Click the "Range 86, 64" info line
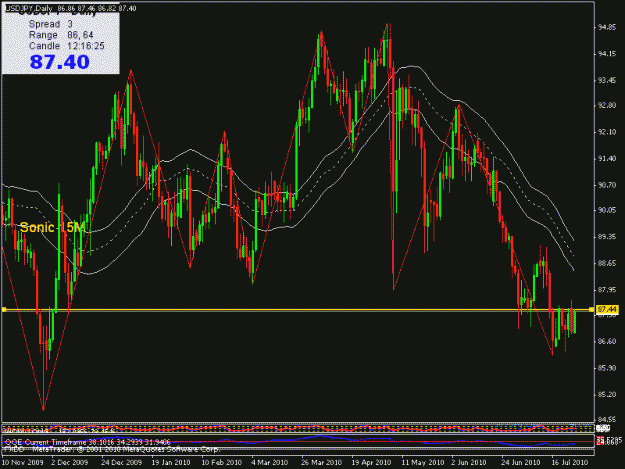This screenshot has height=469, width=625. coord(61,35)
